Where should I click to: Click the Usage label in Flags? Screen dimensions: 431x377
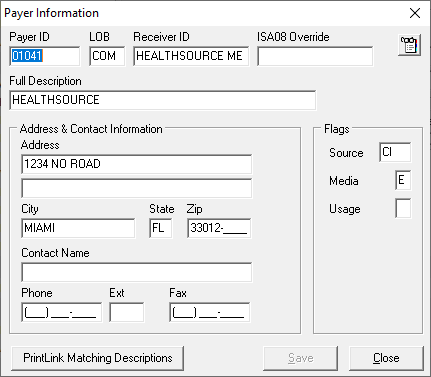click(345, 209)
